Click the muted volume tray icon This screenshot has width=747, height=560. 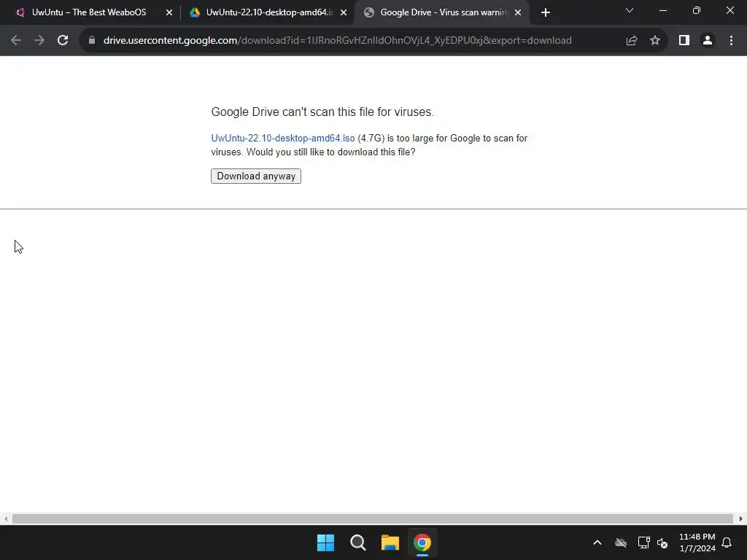click(662, 542)
